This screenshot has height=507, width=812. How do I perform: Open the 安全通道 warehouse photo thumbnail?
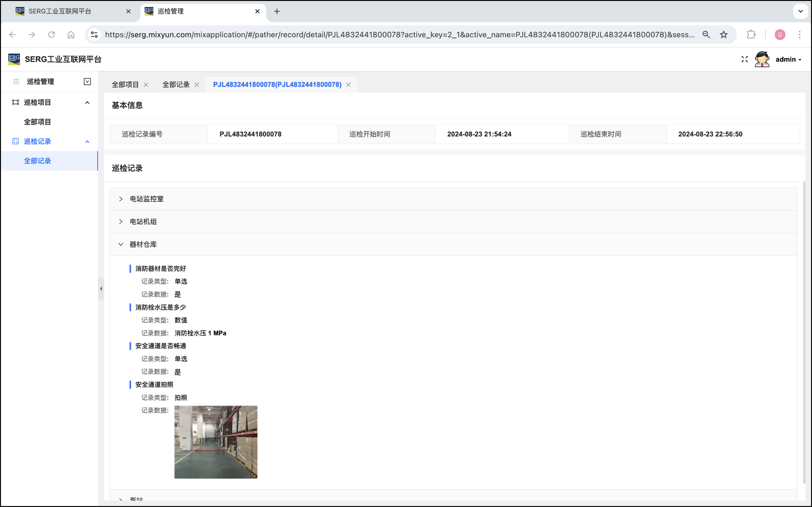(x=216, y=442)
